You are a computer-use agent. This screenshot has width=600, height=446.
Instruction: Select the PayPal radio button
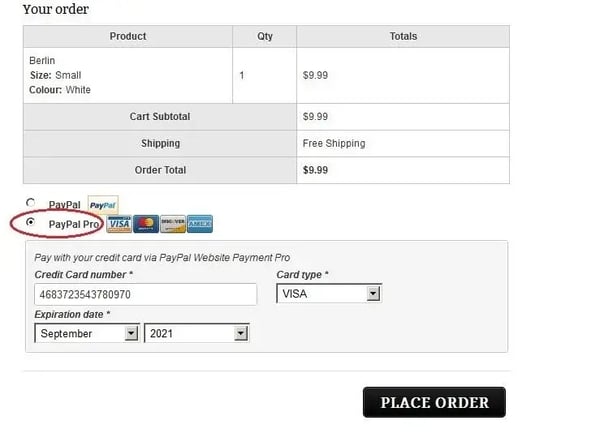pyautogui.click(x=31, y=203)
